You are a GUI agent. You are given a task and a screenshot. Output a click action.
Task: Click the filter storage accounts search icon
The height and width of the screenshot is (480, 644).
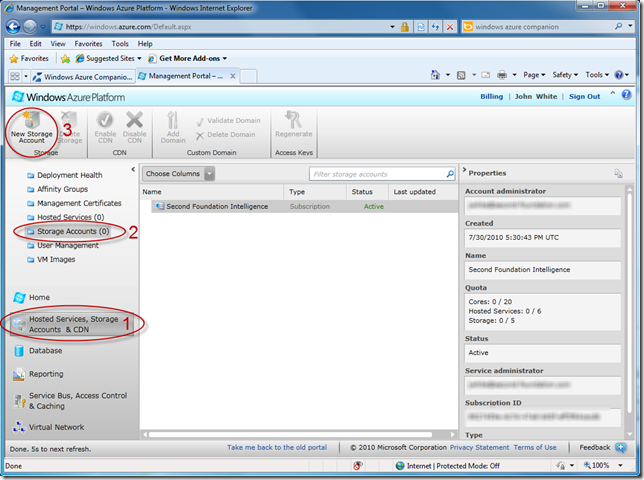(450, 174)
